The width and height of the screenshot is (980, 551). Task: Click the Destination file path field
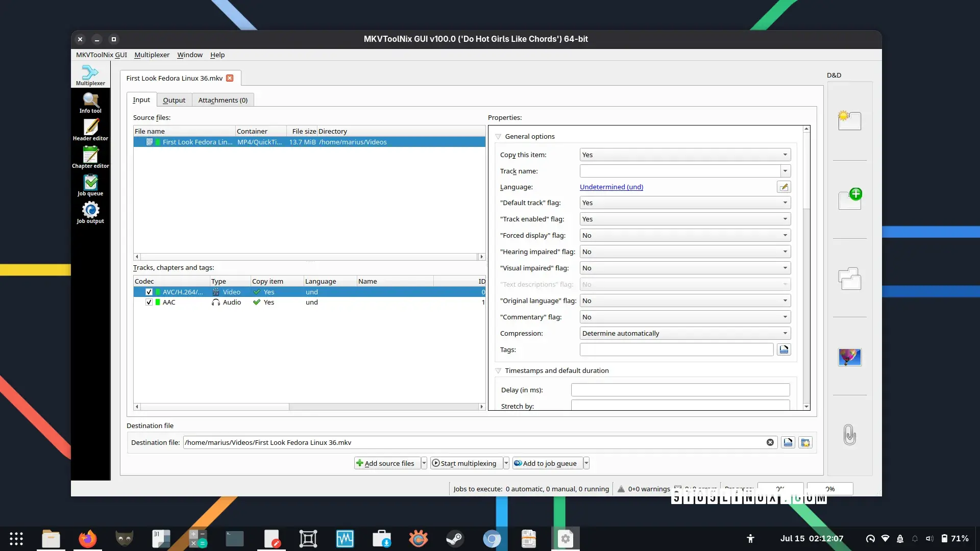tap(480, 442)
